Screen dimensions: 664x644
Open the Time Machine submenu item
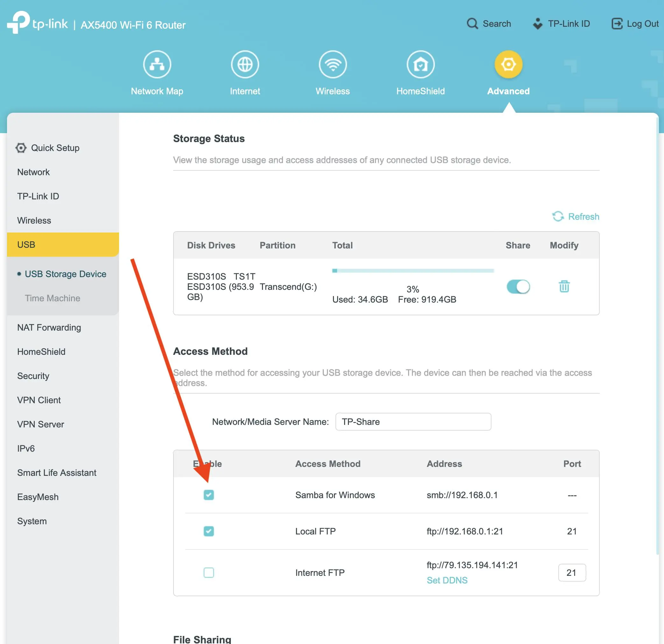(x=53, y=298)
